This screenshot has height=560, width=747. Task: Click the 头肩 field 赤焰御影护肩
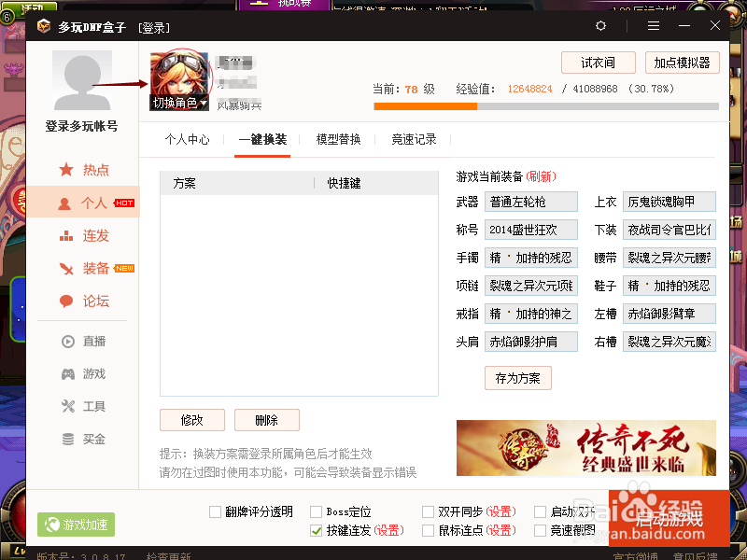[531, 342]
